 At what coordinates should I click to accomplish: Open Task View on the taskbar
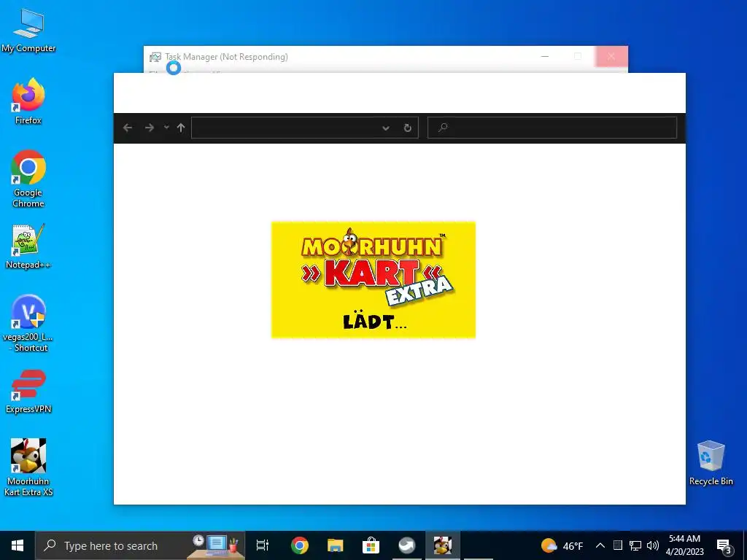[263, 545]
